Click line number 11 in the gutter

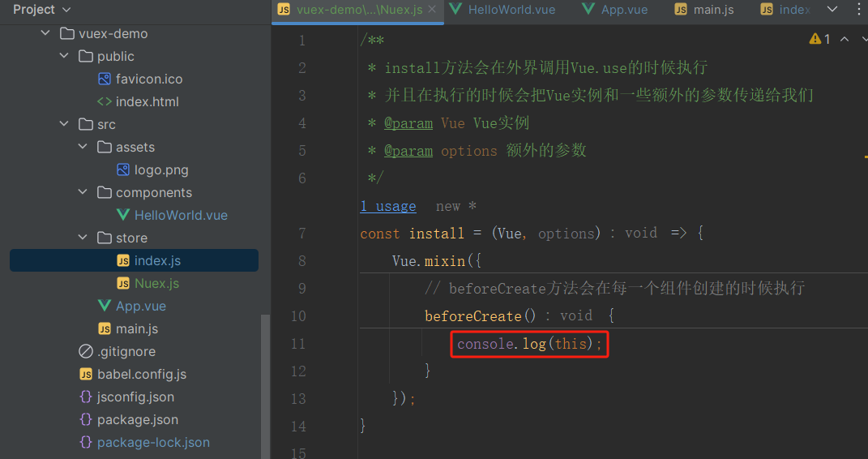click(x=298, y=344)
